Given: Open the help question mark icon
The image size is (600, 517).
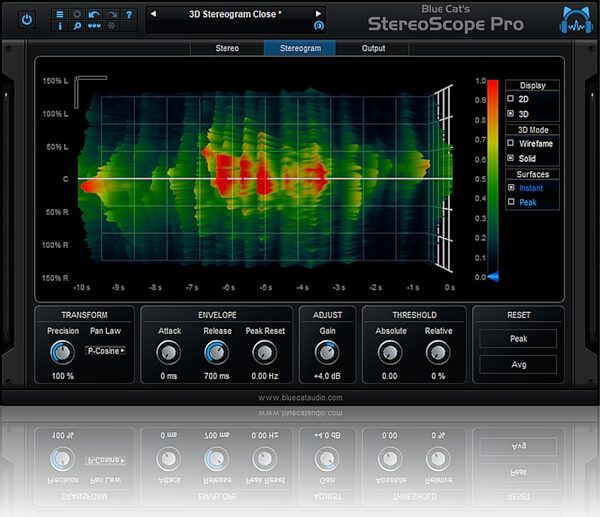Looking at the screenshot, I should [129, 15].
